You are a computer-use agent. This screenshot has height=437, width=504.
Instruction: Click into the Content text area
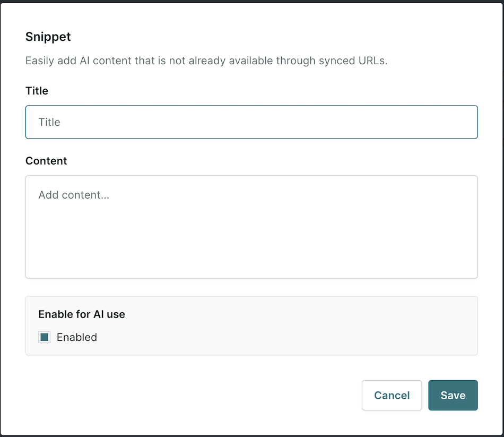pos(251,227)
